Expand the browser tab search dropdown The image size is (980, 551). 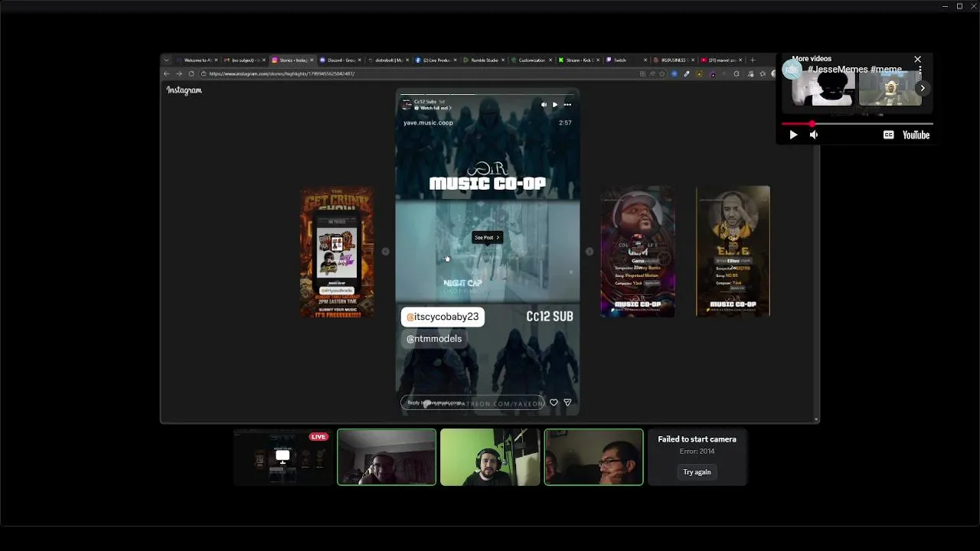click(x=168, y=60)
